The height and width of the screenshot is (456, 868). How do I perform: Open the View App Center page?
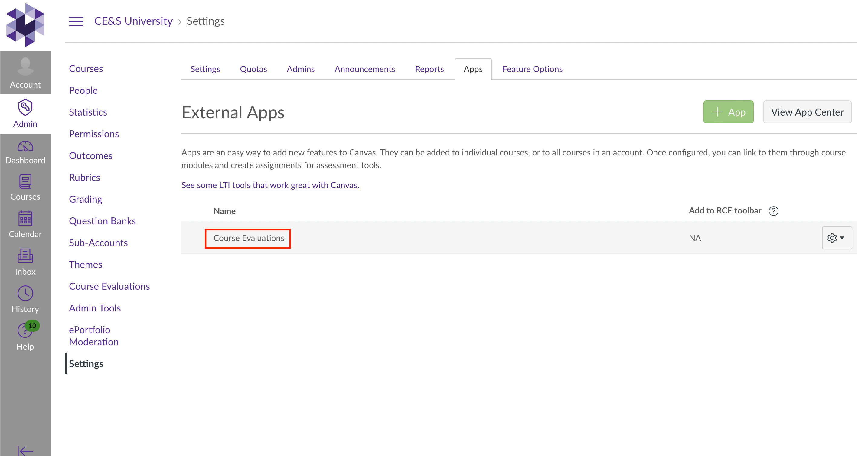click(x=807, y=112)
